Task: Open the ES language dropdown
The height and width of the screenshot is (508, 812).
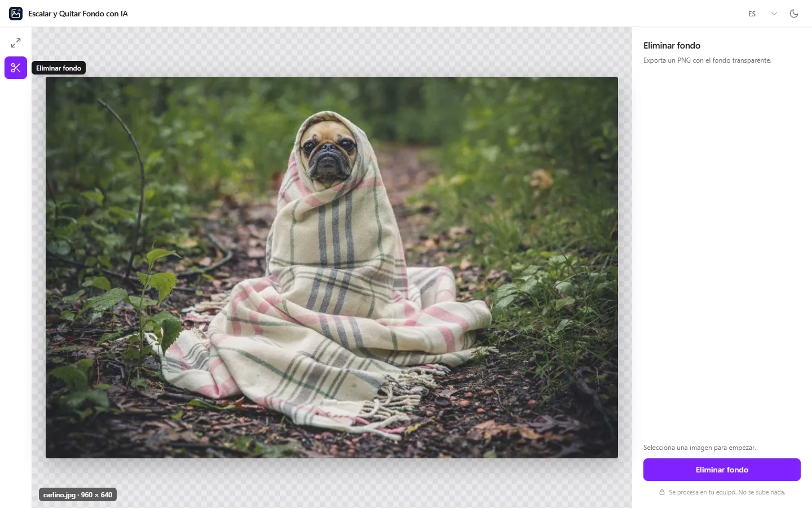Action: 762,14
